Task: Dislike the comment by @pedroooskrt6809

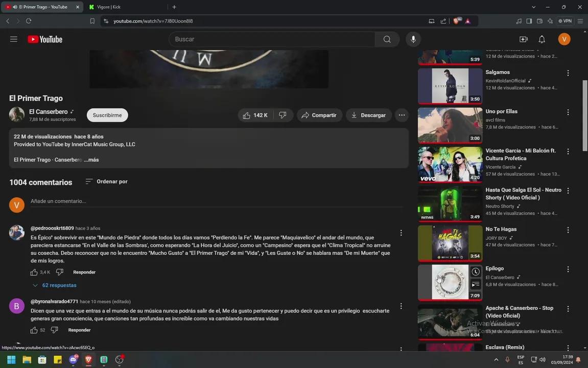Action: (60, 272)
